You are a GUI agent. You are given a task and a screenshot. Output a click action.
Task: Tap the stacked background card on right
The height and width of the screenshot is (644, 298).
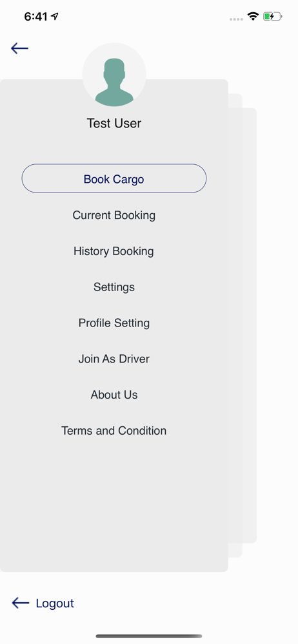(250, 325)
